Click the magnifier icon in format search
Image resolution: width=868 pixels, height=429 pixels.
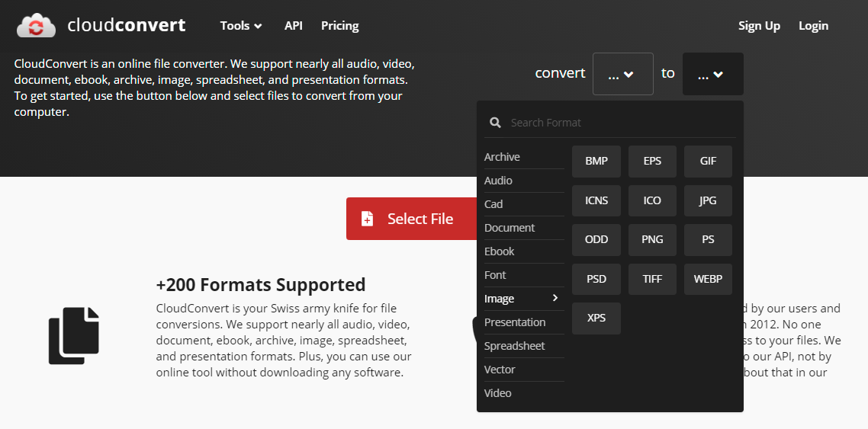[x=495, y=123]
